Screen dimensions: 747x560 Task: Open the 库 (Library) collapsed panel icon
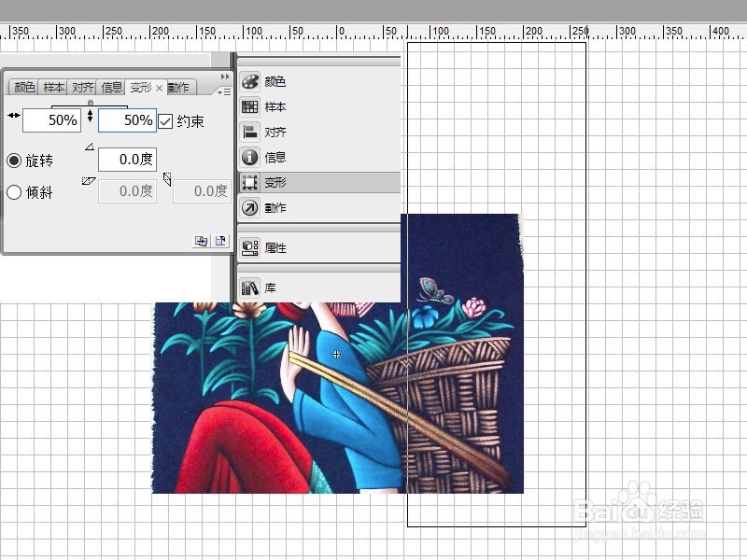pyautogui.click(x=249, y=287)
